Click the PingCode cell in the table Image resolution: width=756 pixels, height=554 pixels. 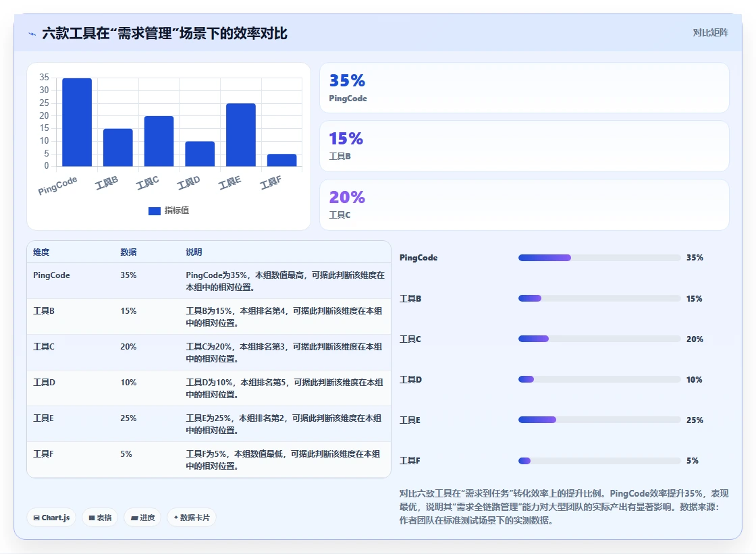(x=51, y=275)
